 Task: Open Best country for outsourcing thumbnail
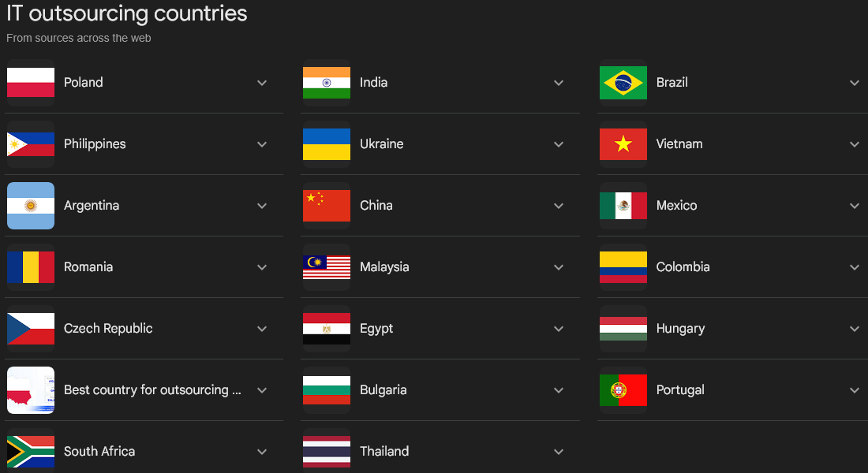pyautogui.click(x=31, y=390)
